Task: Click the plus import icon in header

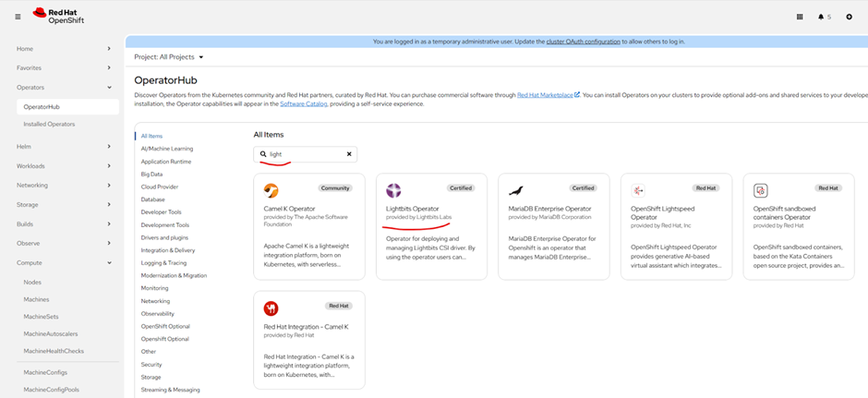Action: tap(849, 17)
